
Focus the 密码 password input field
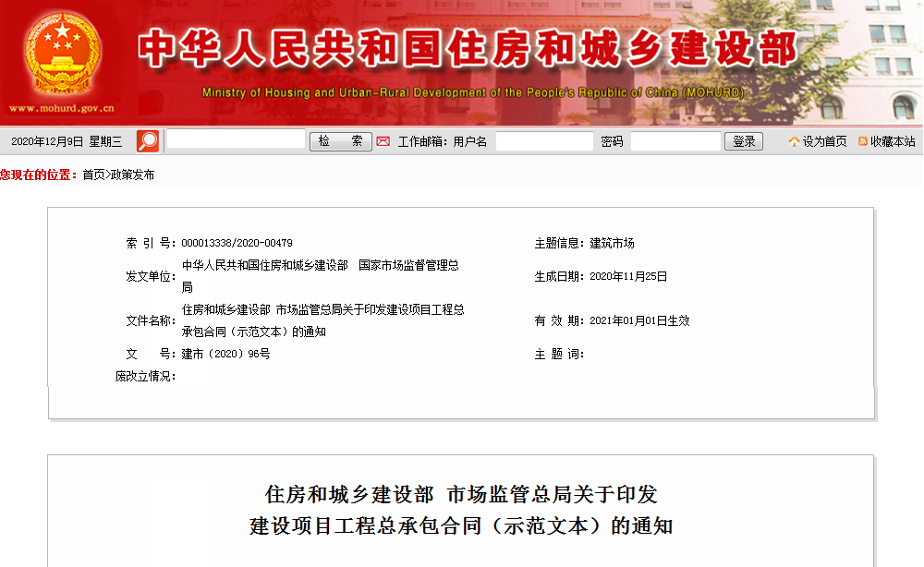pyautogui.click(x=676, y=141)
